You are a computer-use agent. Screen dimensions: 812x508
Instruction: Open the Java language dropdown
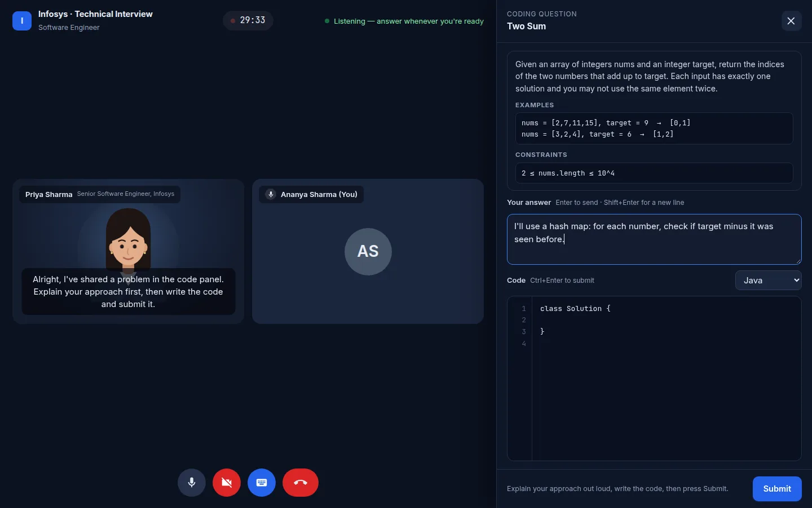click(768, 280)
